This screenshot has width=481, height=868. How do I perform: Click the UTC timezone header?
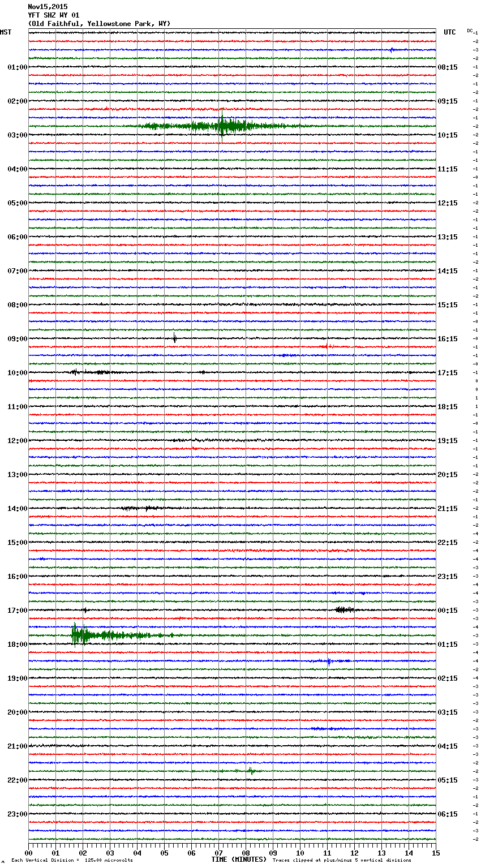click(x=450, y=32)
